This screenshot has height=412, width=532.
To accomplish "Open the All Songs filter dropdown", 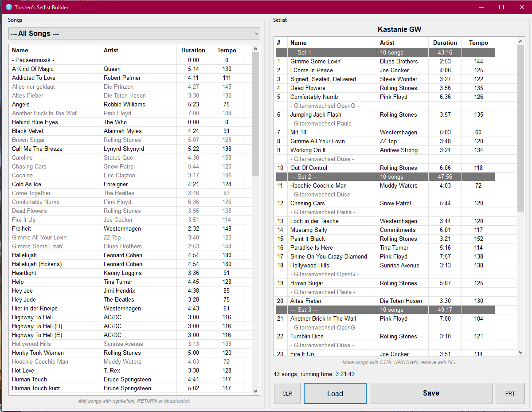I will (134, 34).
